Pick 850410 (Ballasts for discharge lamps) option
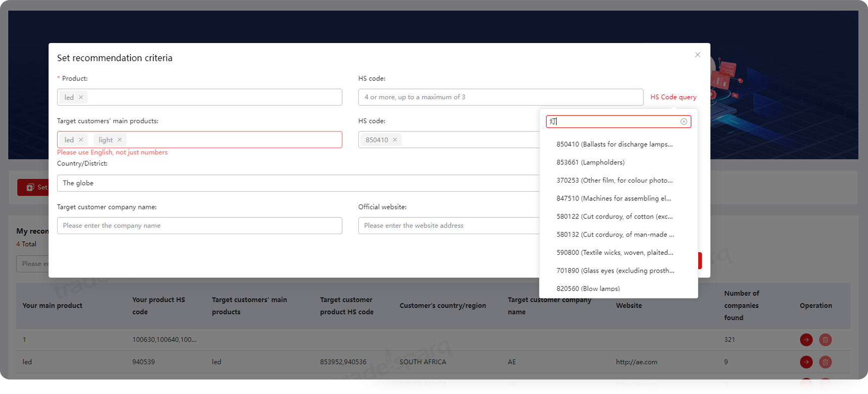 coord(614,144)
